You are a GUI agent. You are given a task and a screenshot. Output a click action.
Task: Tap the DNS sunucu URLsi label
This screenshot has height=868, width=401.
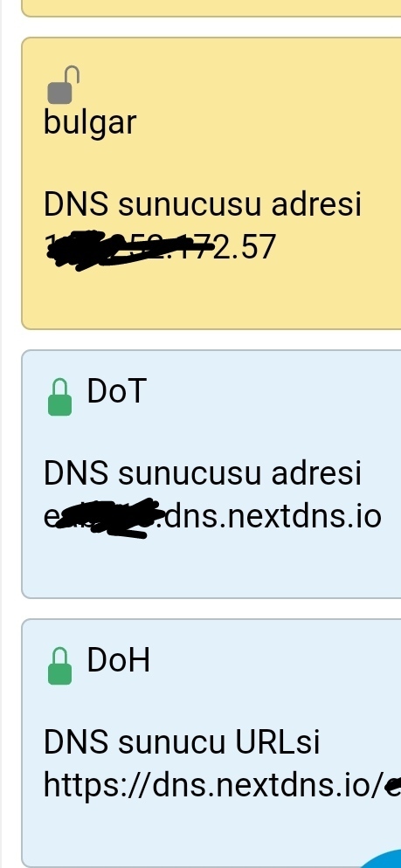coord(182,742)
